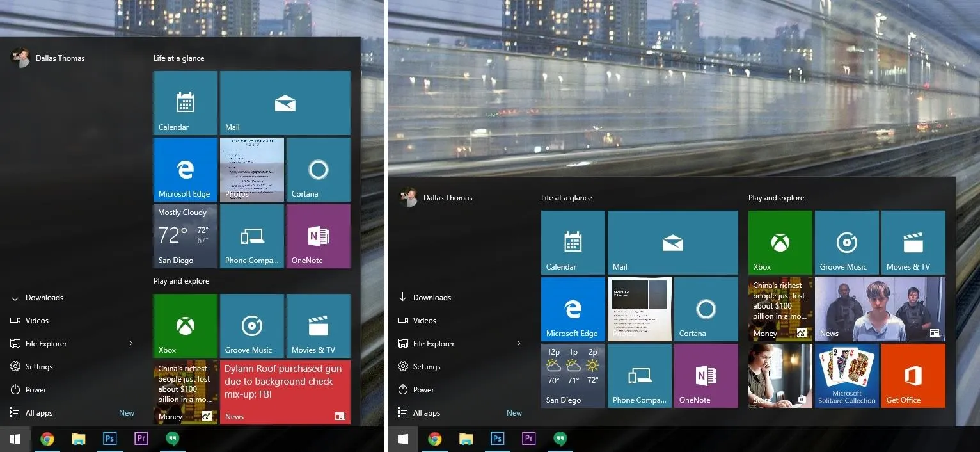
Task: Launch Microsoft Solitaire Collection tile
Action: [x=847, y=376]
